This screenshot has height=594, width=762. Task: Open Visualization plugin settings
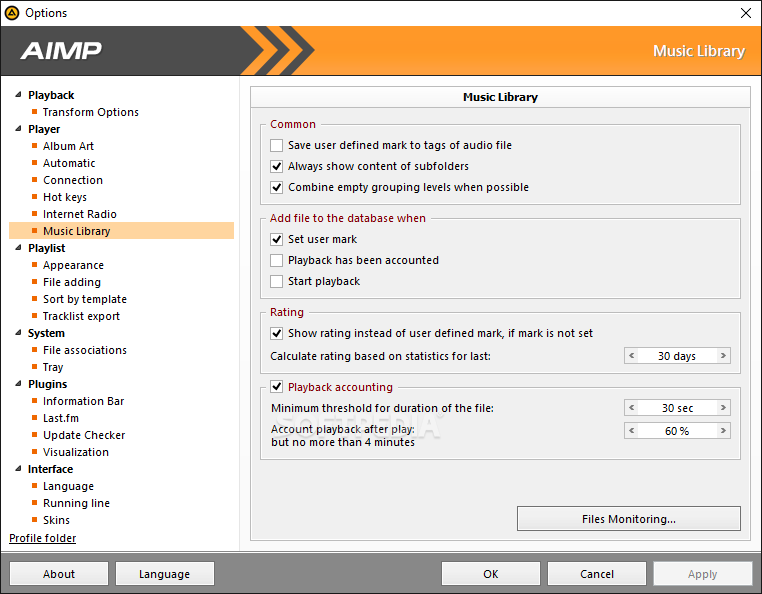pos(76,453)
